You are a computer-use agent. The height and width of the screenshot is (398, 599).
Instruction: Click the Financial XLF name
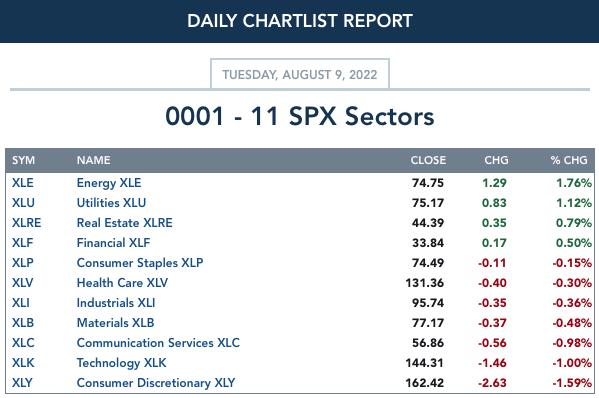pos(113,243)
